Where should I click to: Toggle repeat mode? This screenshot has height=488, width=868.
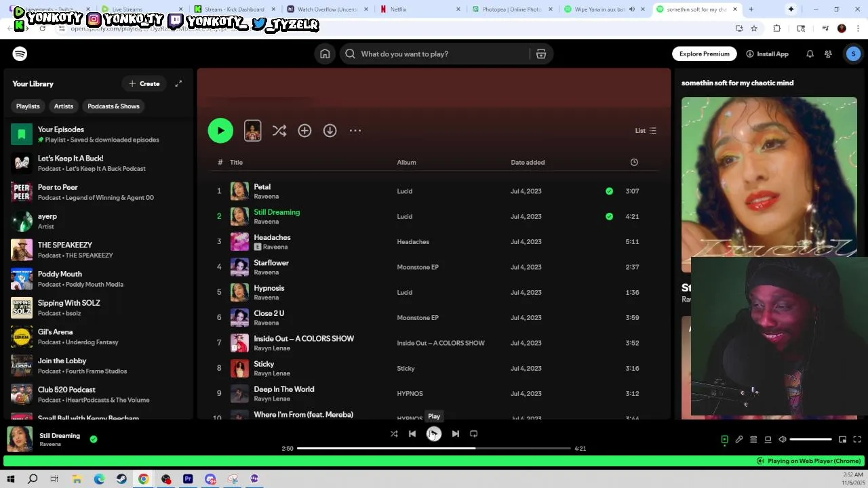click(474, 434)
